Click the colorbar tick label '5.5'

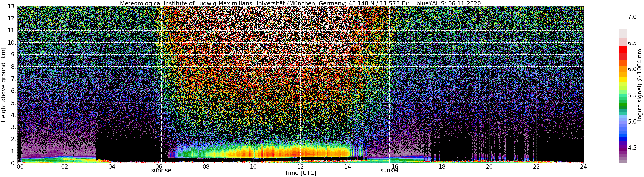coord(632,95)
